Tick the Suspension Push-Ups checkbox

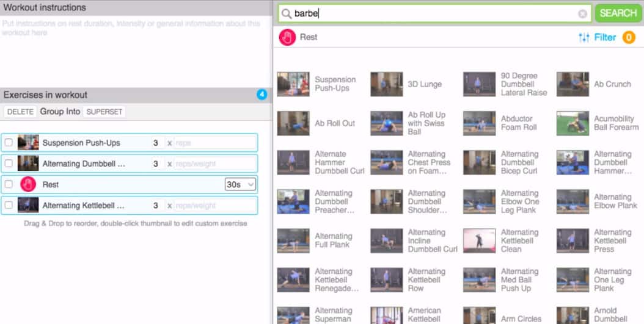pos(9,143)
